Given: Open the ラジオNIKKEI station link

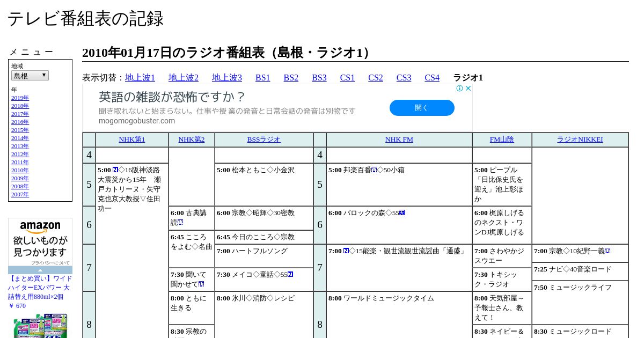Looking at the screenshot, I should pos(580,139).
